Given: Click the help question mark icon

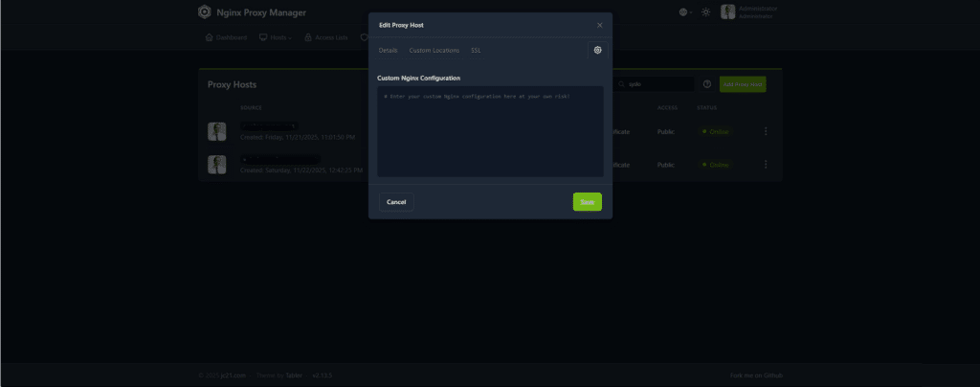Looking at the screenshot, I should 707,84.
